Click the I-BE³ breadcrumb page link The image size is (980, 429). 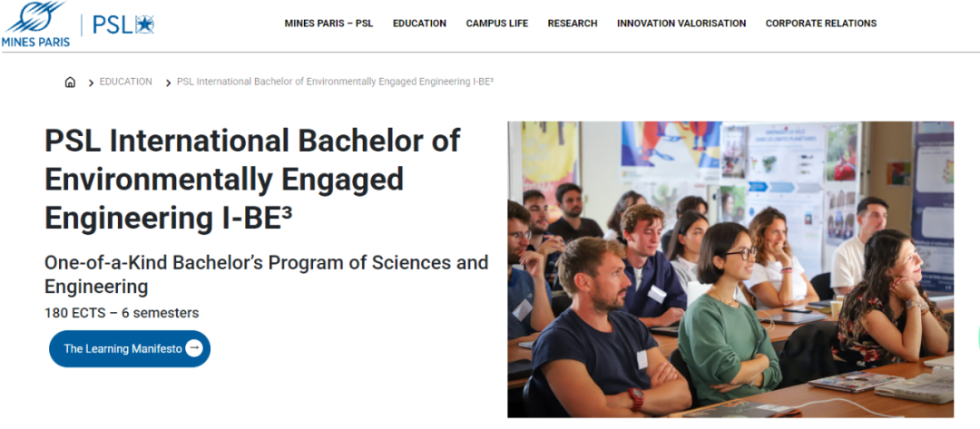point(335,82)
